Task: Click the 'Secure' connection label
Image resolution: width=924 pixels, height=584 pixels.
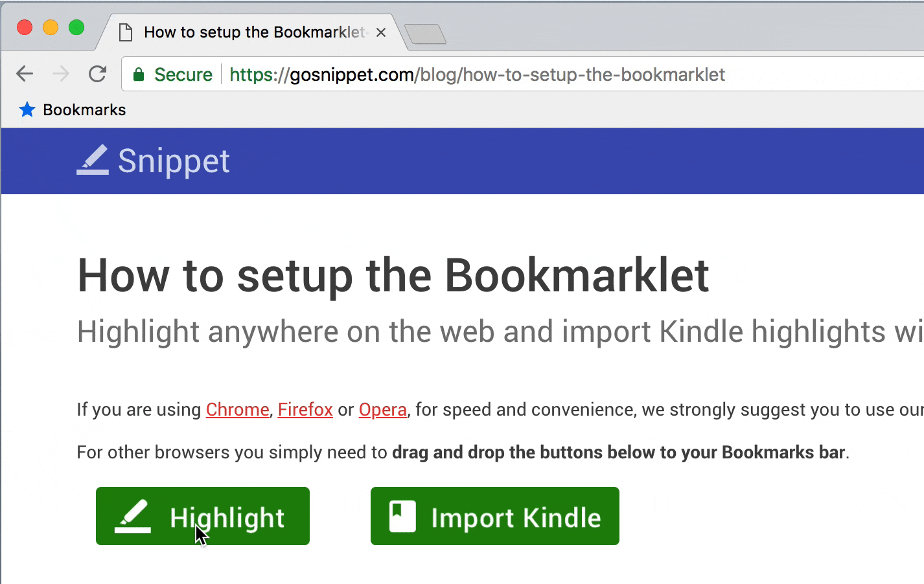Action: coord(183,74)
